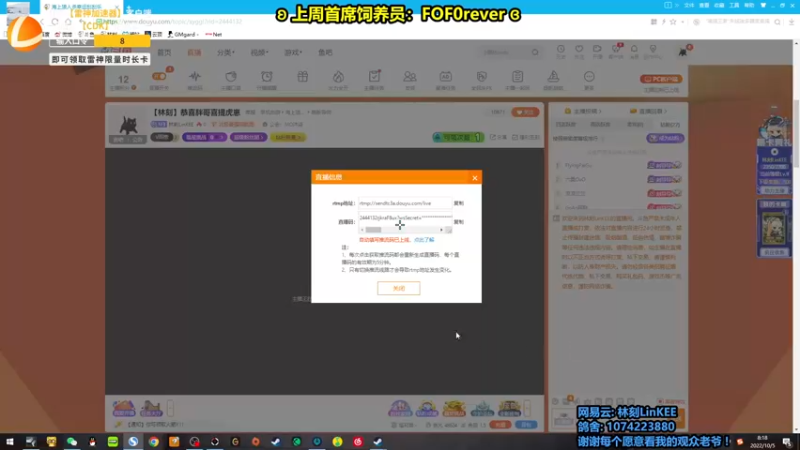800x450 pixels.
Task: Expand the 直播回顾 section header
Action: [x=649, y=111]
